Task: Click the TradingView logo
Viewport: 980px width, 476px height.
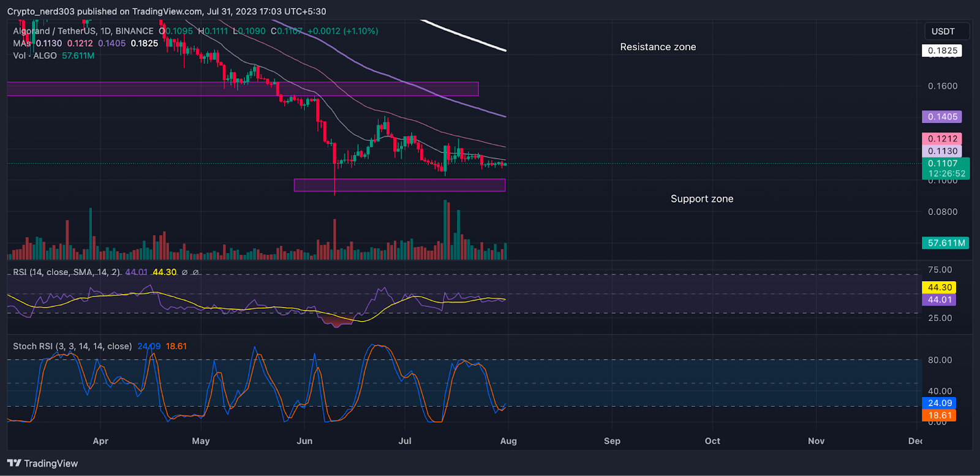Action: (43, 463)
